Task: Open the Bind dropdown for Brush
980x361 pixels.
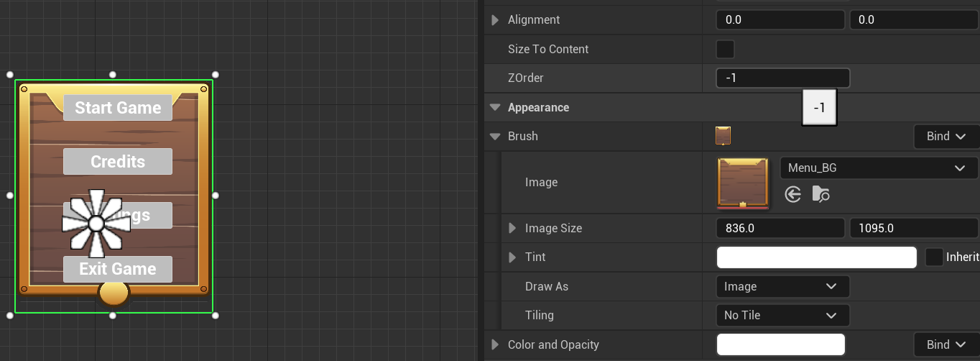Action: (x=946, y=136)
